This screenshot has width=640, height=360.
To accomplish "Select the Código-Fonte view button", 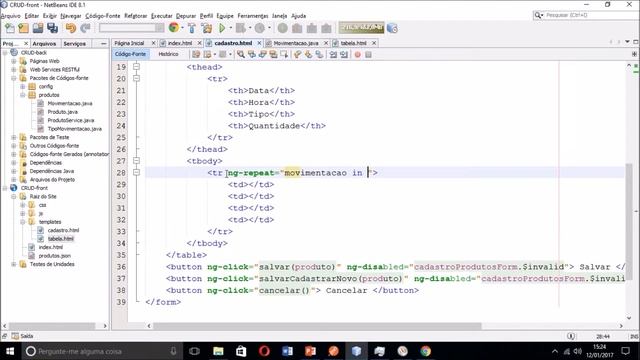I will coord(130,54).
